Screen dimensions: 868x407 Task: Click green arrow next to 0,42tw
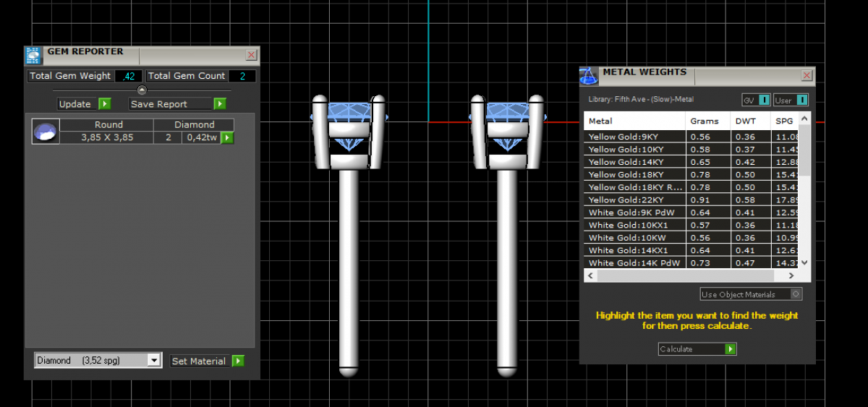pyautogui.click(x=227, y=137)
